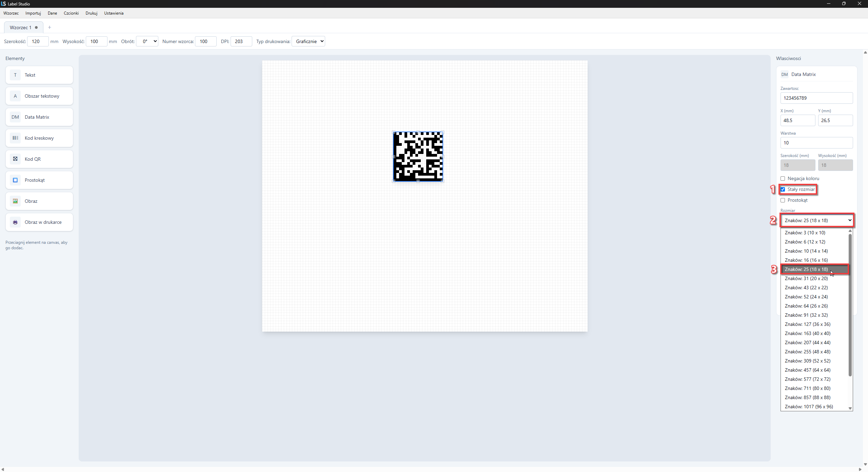The width and height of the screenshot is (868, 472).
Task: Switch to the Wzorzec 1 tab
Action: pyautogui.click(x=23, y=27)
